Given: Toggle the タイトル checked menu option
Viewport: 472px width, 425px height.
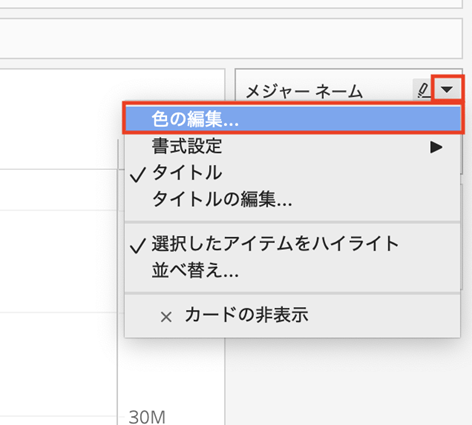Looking at the screenshot, I should click(x=293, y=173).
